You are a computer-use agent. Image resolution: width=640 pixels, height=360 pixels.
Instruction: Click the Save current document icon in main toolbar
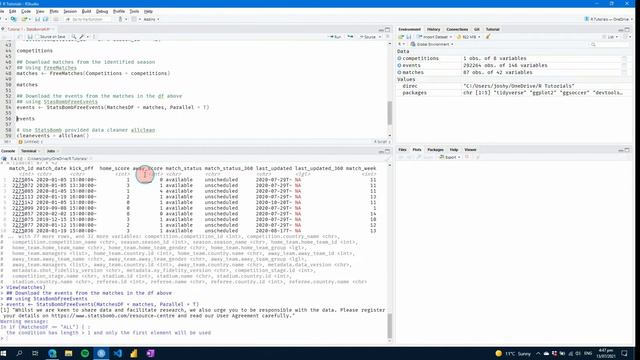38,19
